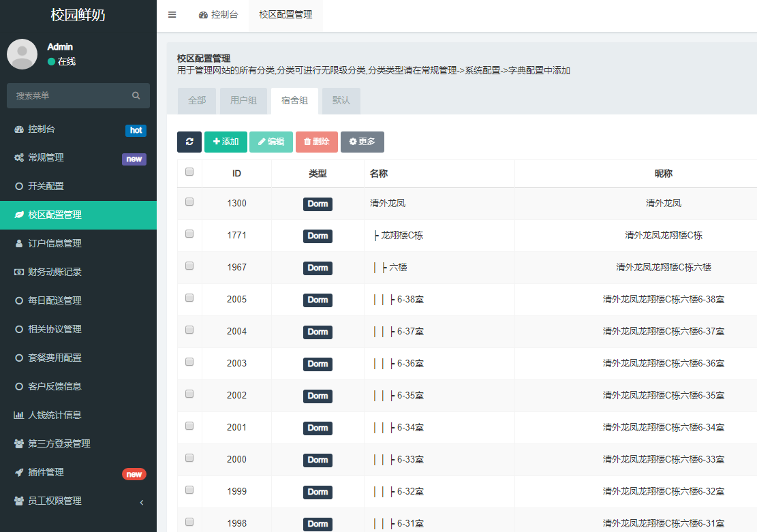Open 常规管理 gears item in sidebar
This screenshot has width=757, height=532.
19,158
